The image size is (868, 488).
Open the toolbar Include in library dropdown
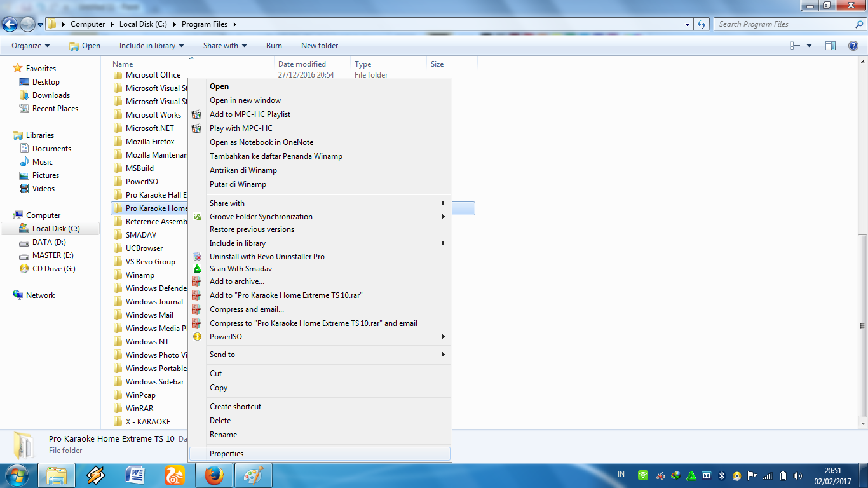(x=151, y=46)
